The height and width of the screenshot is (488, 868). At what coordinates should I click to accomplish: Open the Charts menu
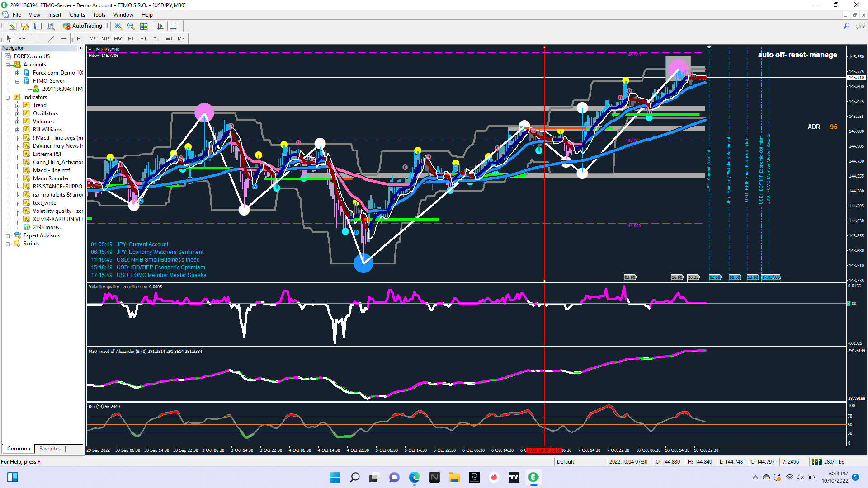coord(77,14)
